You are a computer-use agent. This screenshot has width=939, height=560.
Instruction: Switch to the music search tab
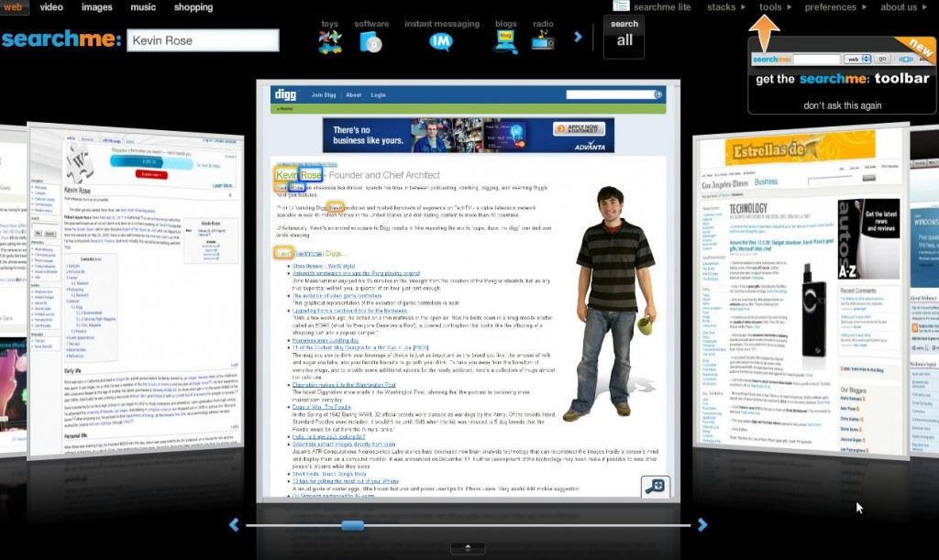(x=143, y=7)
